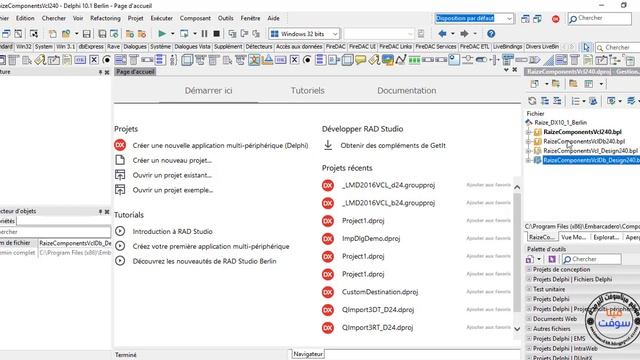Click the Pause execution button in toolbar
Screen dimensions: 640x360
click(204, 33)
